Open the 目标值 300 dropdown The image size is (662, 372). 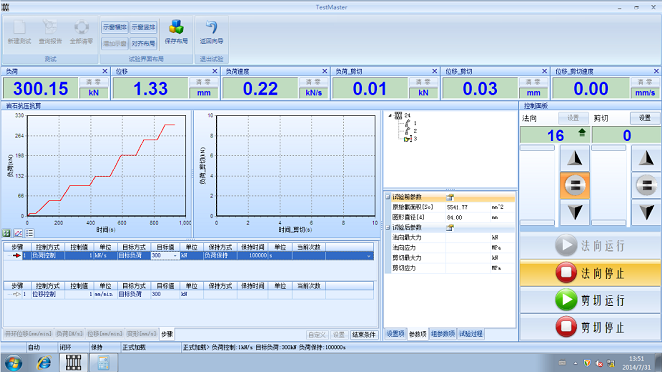point(175,255)
